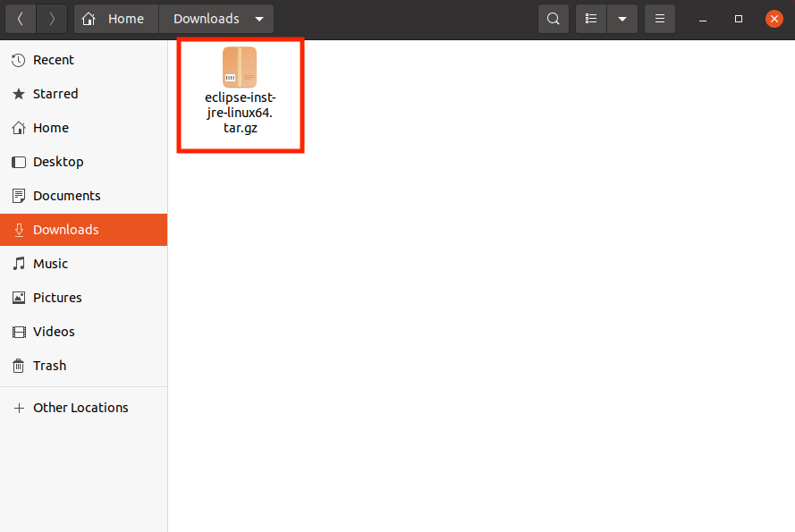This screenshot has width=795, height=532.
Task: Minimize the Files window
Action: (703, 20)
